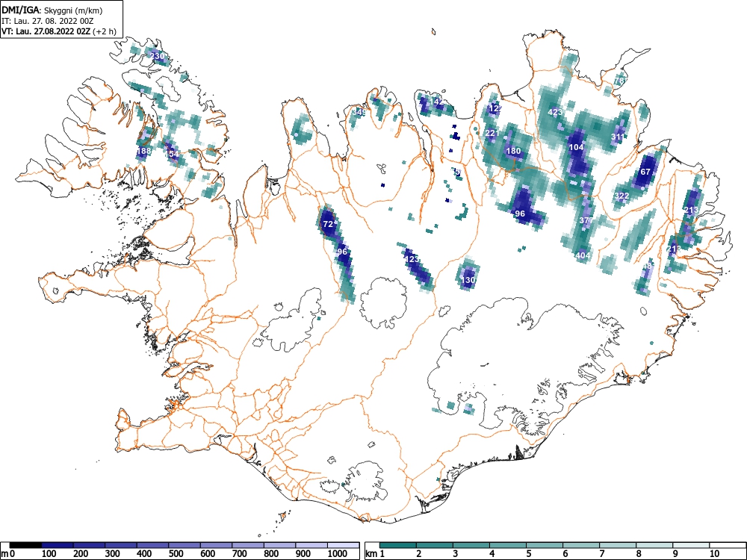The width and height of the screenshot is (747, 560).
Task: Click the '300' label in the metre legend
Action: [x=112, y=554]
